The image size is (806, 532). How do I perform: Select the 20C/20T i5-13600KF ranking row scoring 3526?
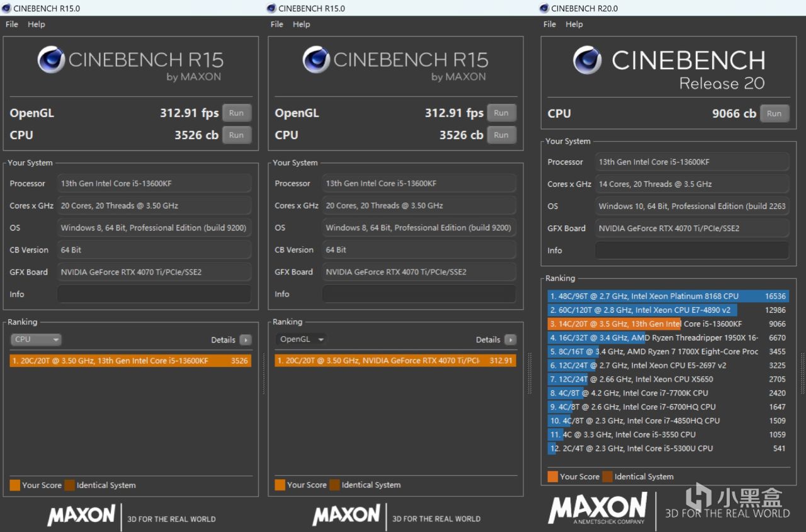130,361
